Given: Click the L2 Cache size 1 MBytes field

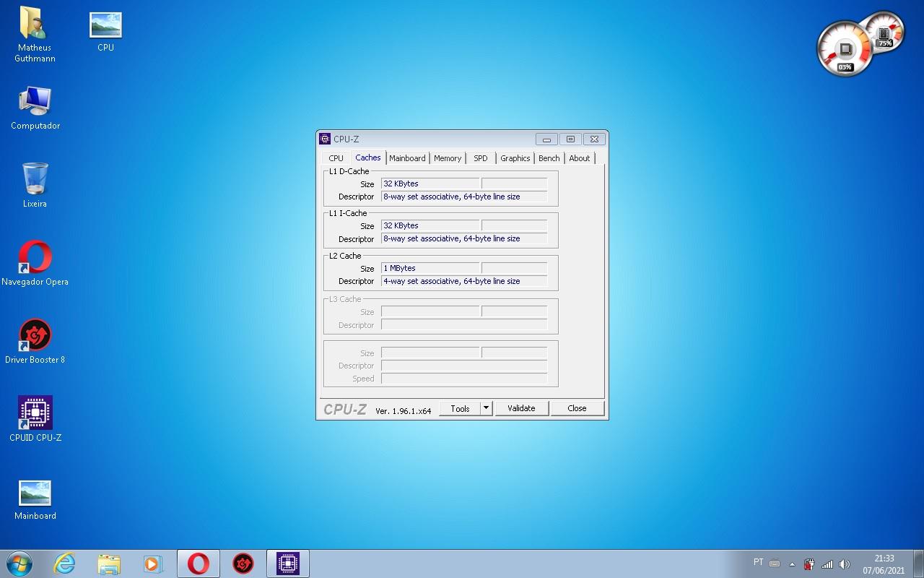Looking at the screenshot, I should coord(430,268).
